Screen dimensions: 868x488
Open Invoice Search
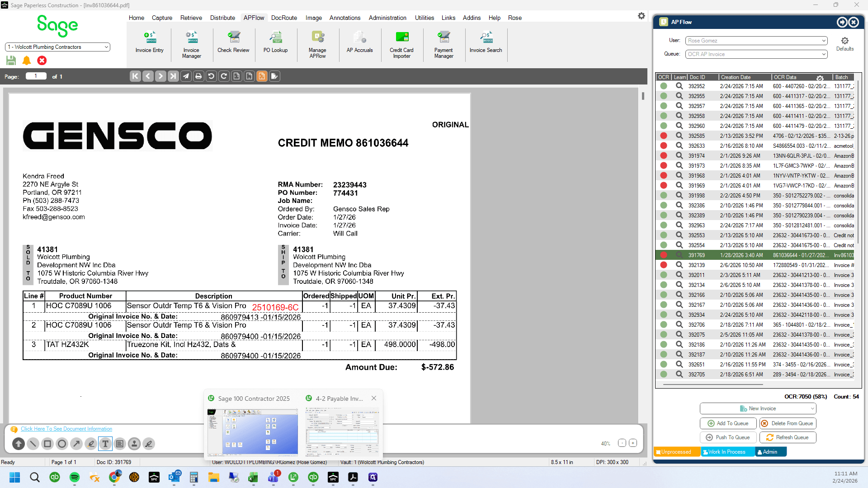pyautogui.click(x=486, y=42)
